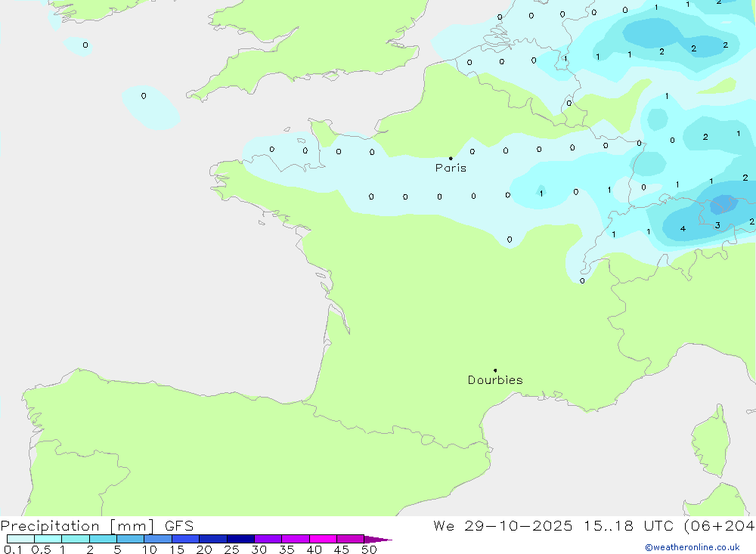Select the black dot marker above Dourbies label
The height and width of the screenshot is (554, 756).
pyautogui.click(x=495, y=370)
